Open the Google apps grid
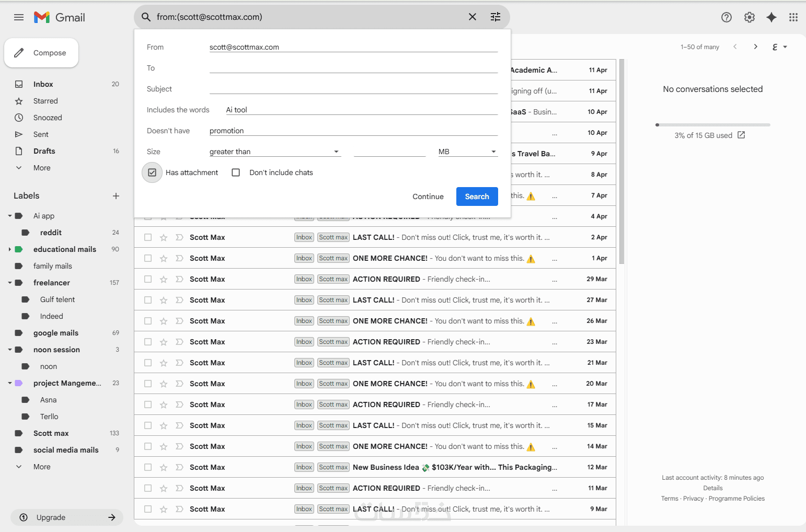 (793, 17)
